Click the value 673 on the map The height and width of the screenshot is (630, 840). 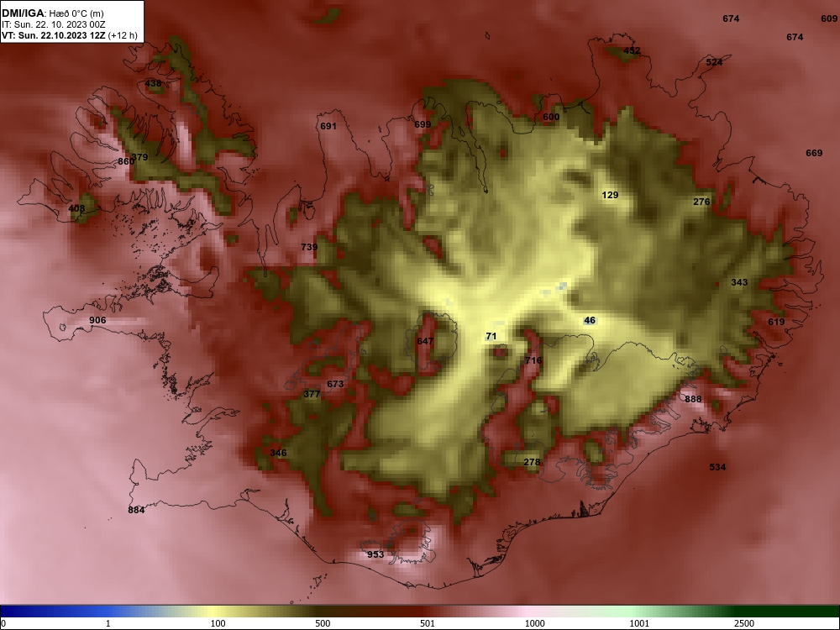coord(335,384)
